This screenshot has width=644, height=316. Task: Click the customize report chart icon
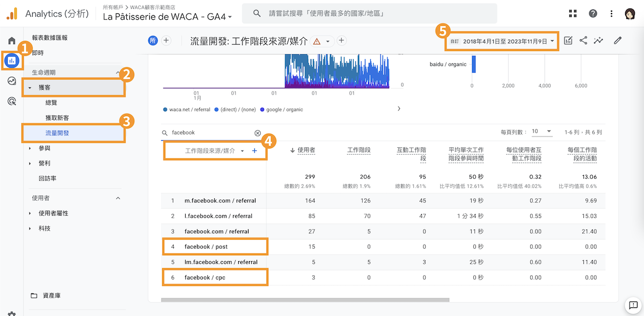pyautogui.click(x=568, y=40)
